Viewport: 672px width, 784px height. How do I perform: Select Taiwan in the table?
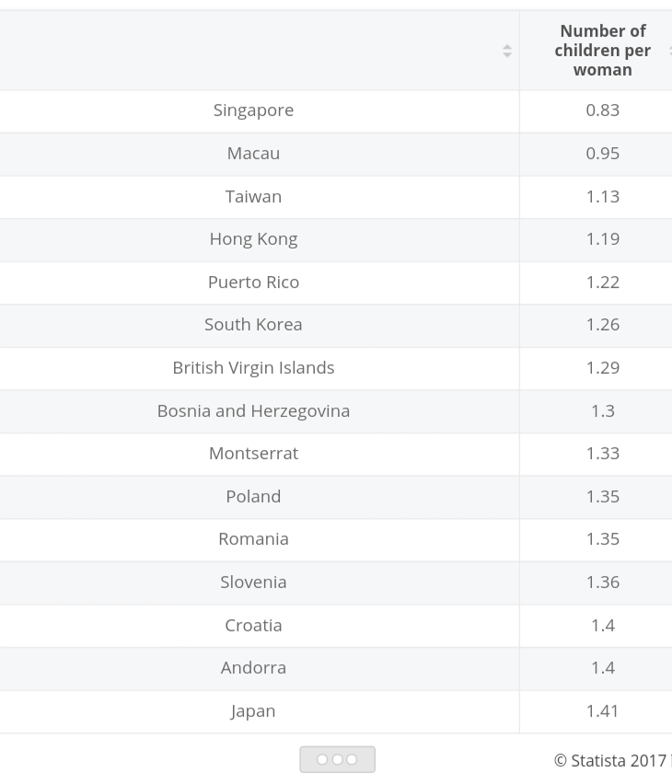tap(253, 196)
